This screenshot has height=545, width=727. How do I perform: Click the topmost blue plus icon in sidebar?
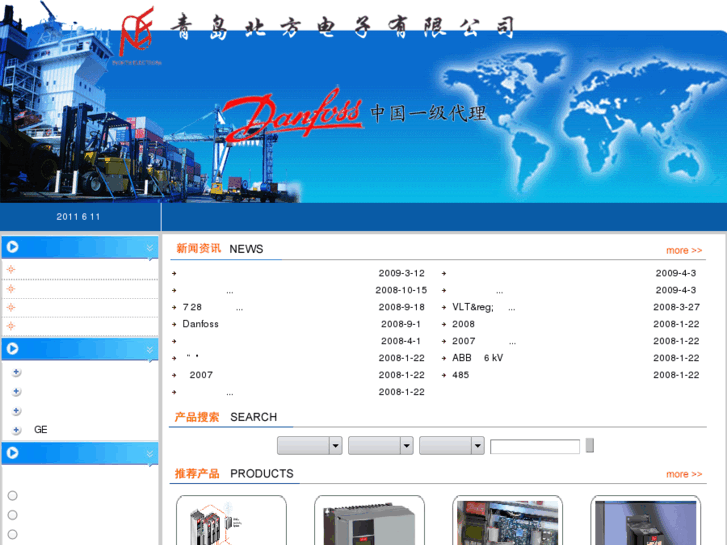coord(16,372)
